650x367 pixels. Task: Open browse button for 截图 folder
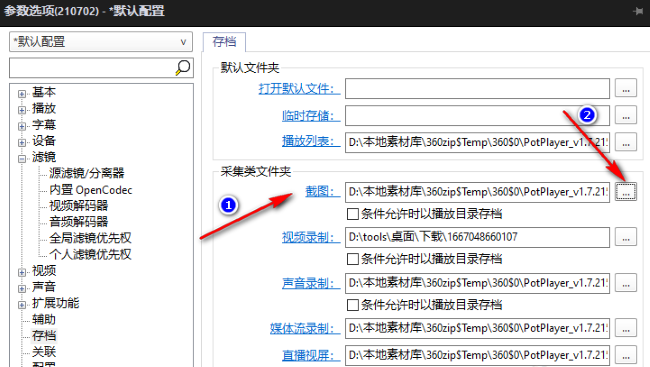pos(626,192)
